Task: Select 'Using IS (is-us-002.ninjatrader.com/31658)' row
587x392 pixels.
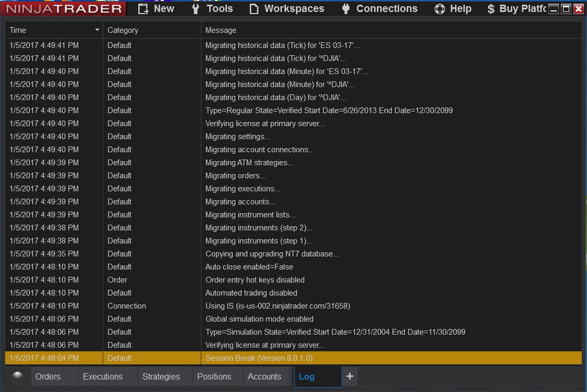Action: point(293,306)
